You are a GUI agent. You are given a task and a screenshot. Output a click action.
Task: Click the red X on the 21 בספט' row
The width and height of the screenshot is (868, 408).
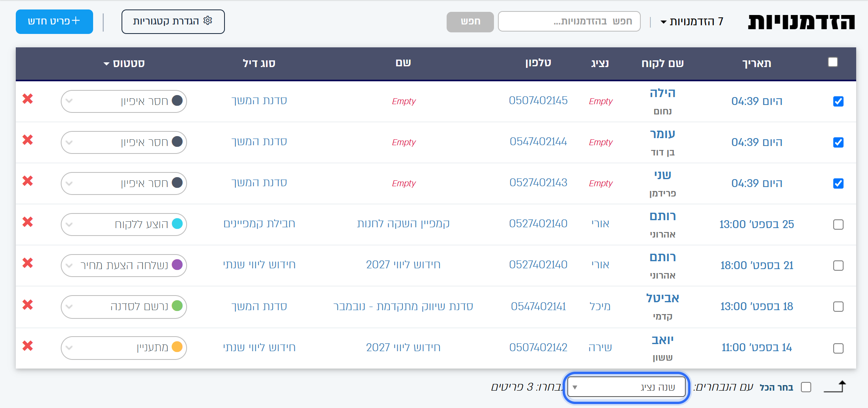pyautogui.click(x=28, y=263)
